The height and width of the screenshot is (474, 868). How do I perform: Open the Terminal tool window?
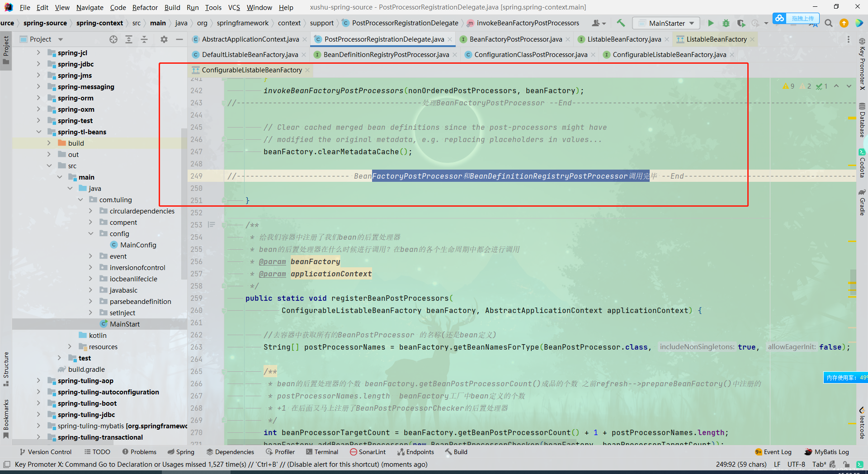322,452
